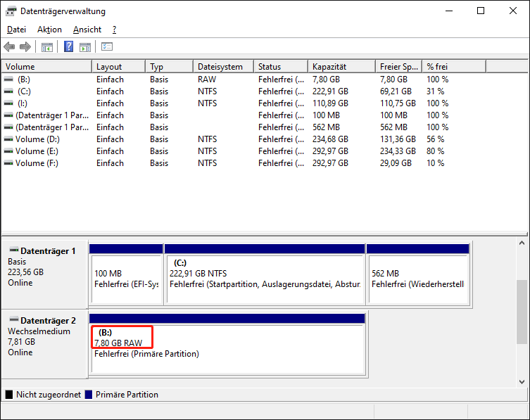This screenshot has width=530, height=420.
Task: Click the 222,91 GB capacity cell
Action: click(330, 91)
